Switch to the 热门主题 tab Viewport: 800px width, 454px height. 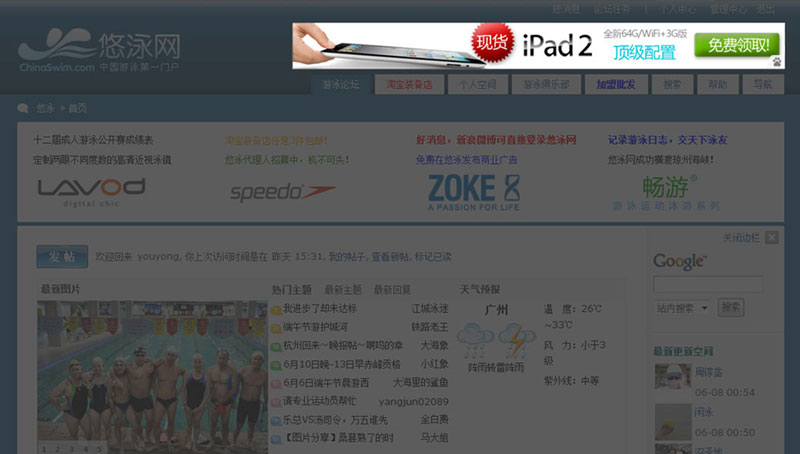click(x=291, y=290)
